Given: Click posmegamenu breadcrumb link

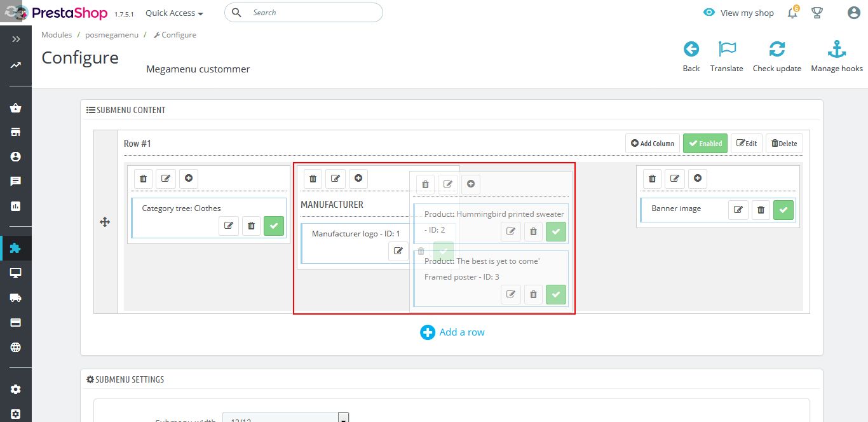Looking at the screenshot, I should pyautogui.click(x=112, y=35).
